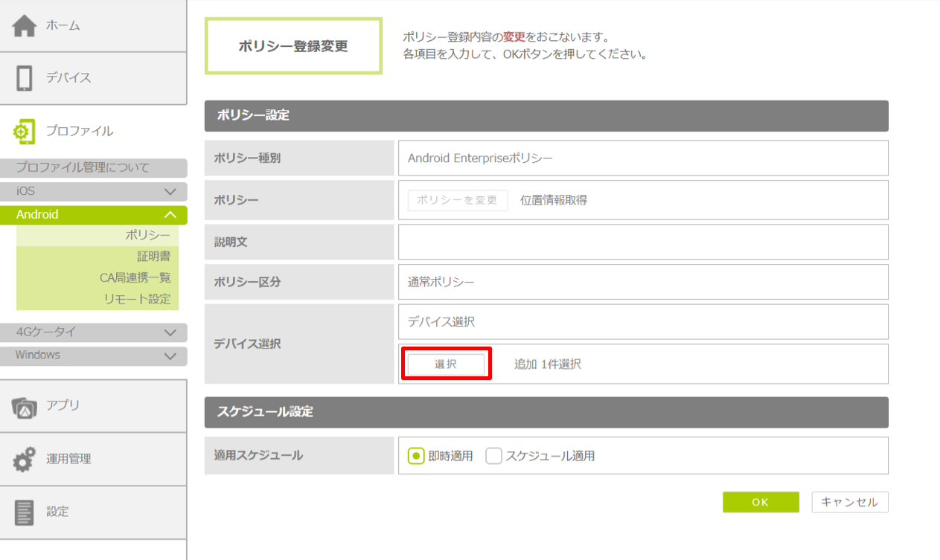Select the 即時適用 radio button
Viewport: 940px width, 560px height.
pyautogui.click(x=416, y=456)
